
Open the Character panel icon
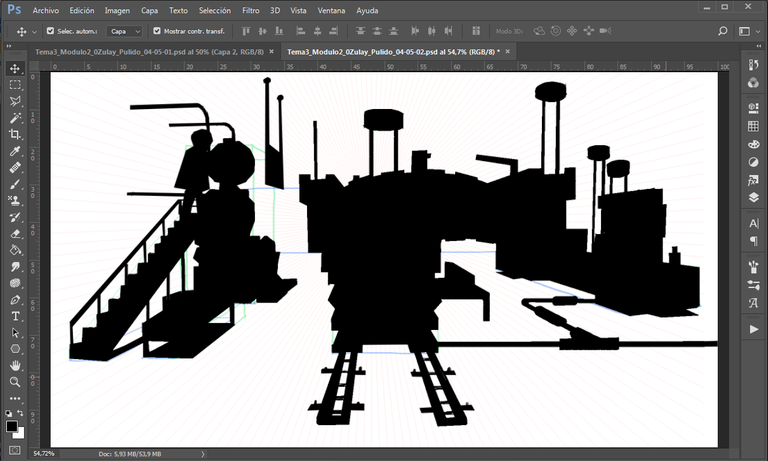tap(753, 223)
